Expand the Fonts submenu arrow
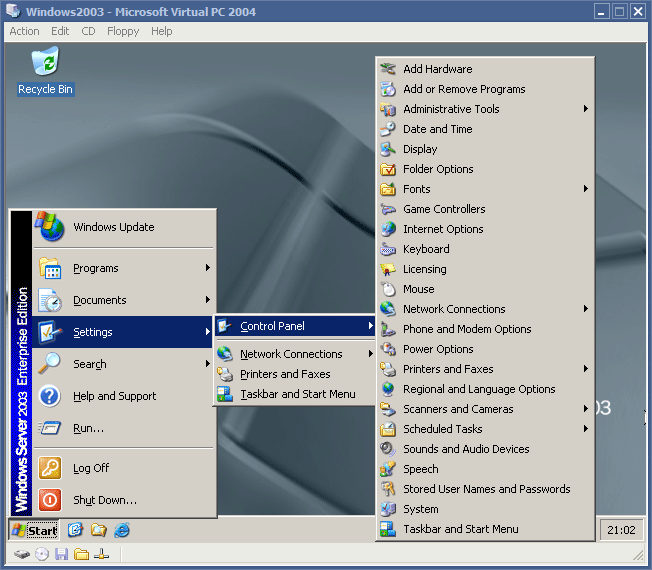Viewport: 652px width, 570px height. [585, 189]
